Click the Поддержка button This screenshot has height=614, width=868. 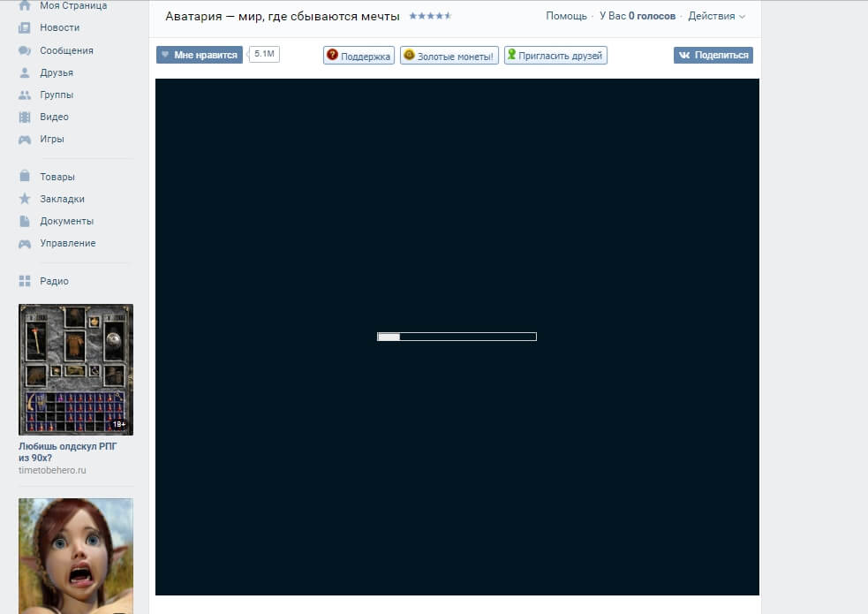[359, 56]
